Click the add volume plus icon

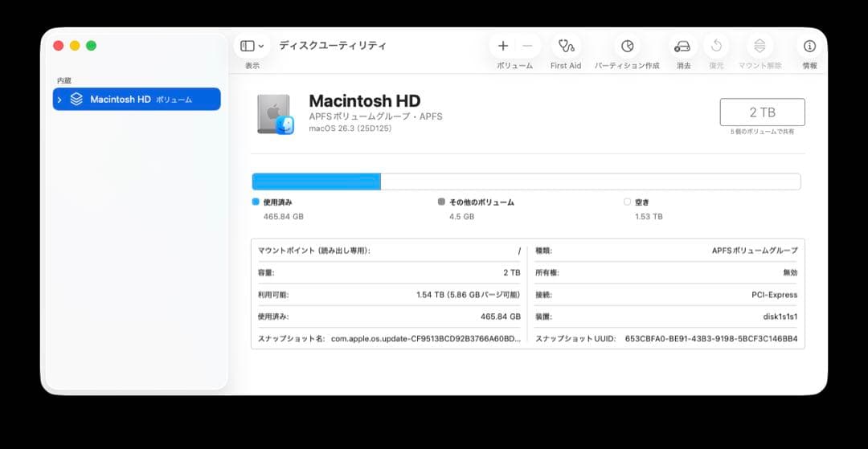502,46
